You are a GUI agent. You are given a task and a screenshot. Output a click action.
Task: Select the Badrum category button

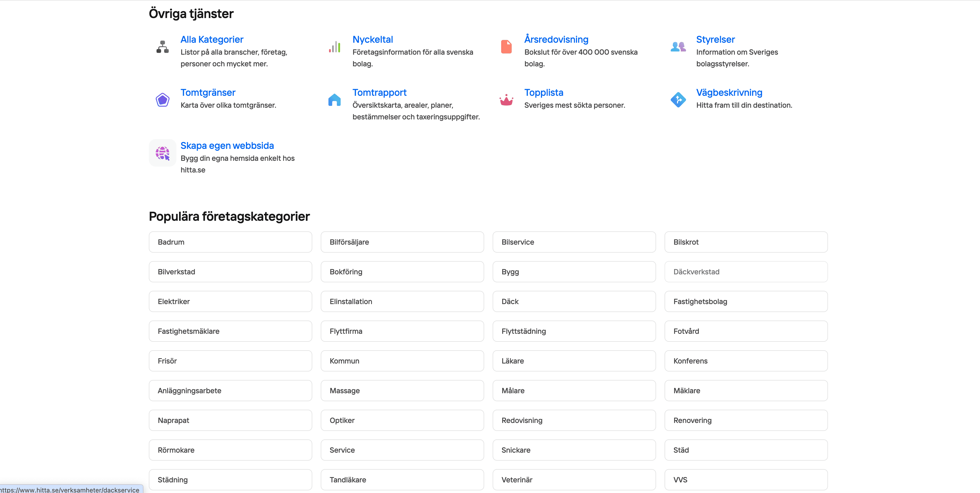230,242
